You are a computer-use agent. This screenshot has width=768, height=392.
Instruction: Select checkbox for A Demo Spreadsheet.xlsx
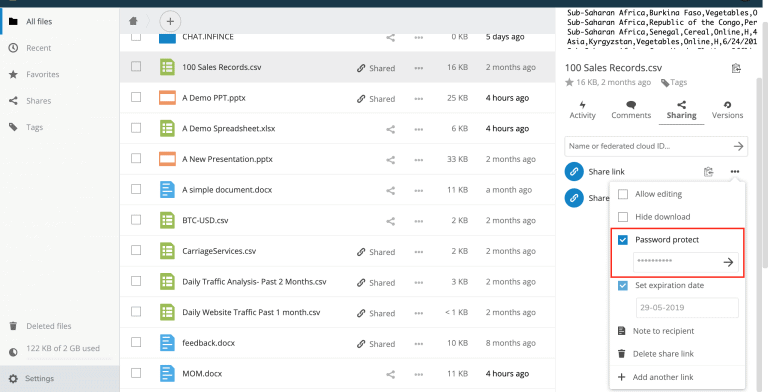(136, 128)
